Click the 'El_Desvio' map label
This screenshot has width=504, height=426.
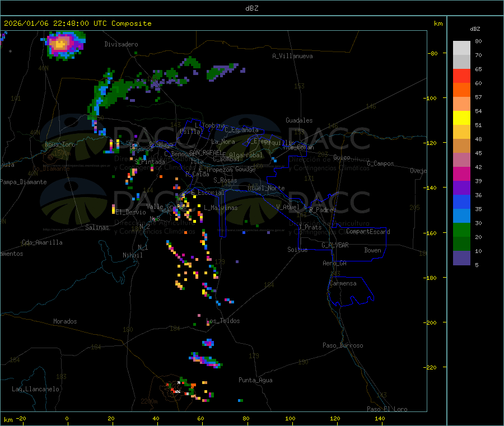[131, 212]
